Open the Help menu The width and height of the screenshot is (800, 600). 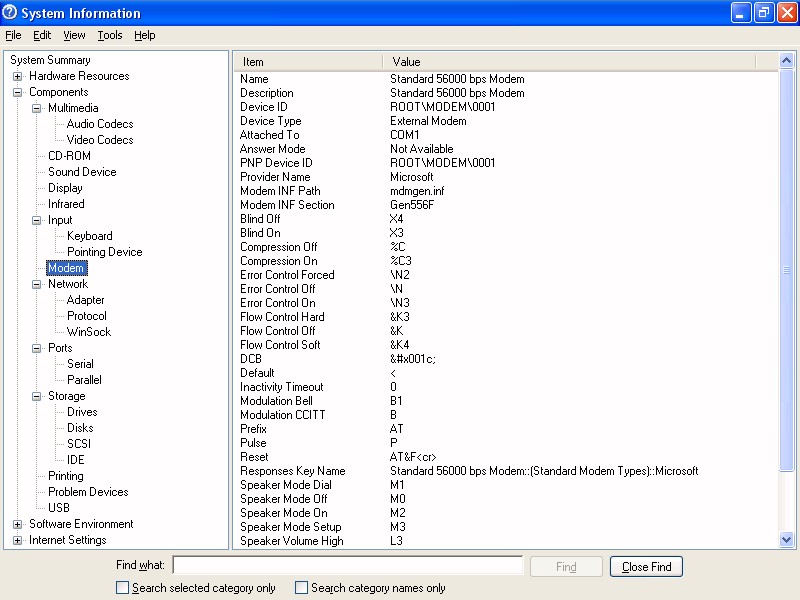click(145, 35)
